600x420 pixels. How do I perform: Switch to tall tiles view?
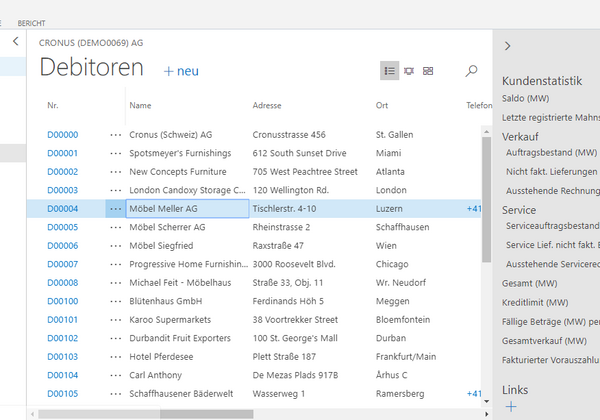click(x=409, y=71)
